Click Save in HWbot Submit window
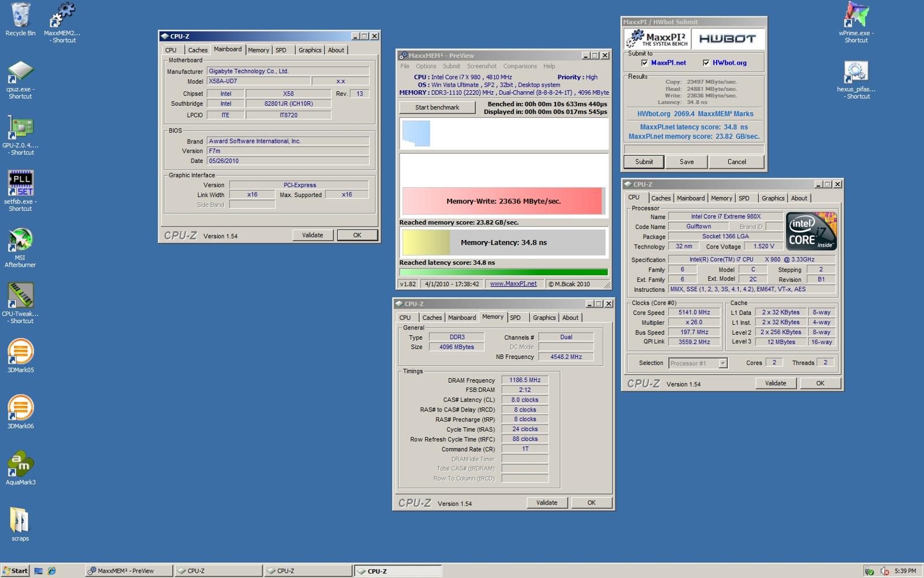924x578 pixels. point(687,162)
